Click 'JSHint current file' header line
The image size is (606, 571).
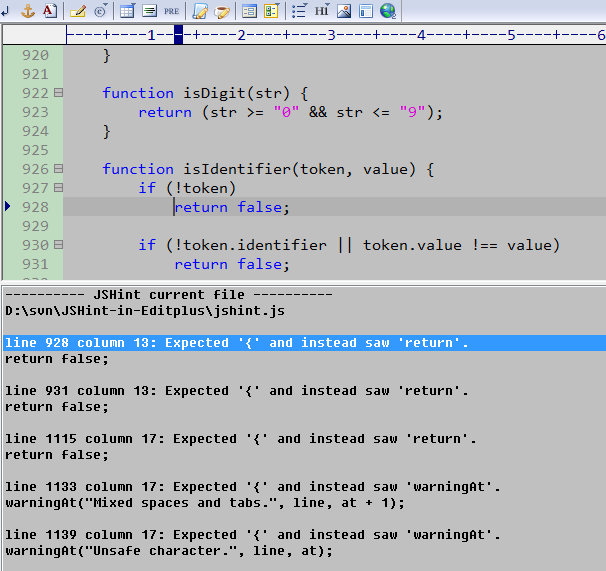click(x=169, y=295)
